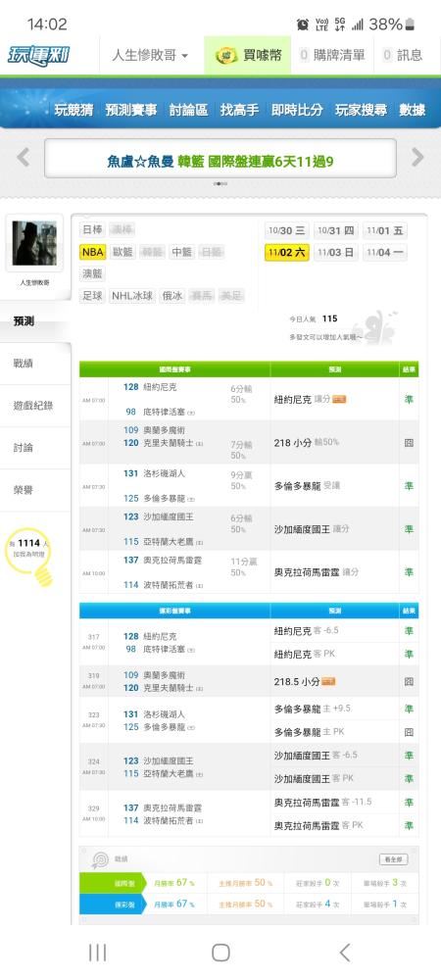
Task: Tap Android back navigation icon
Action: click(x=344, y=953)
